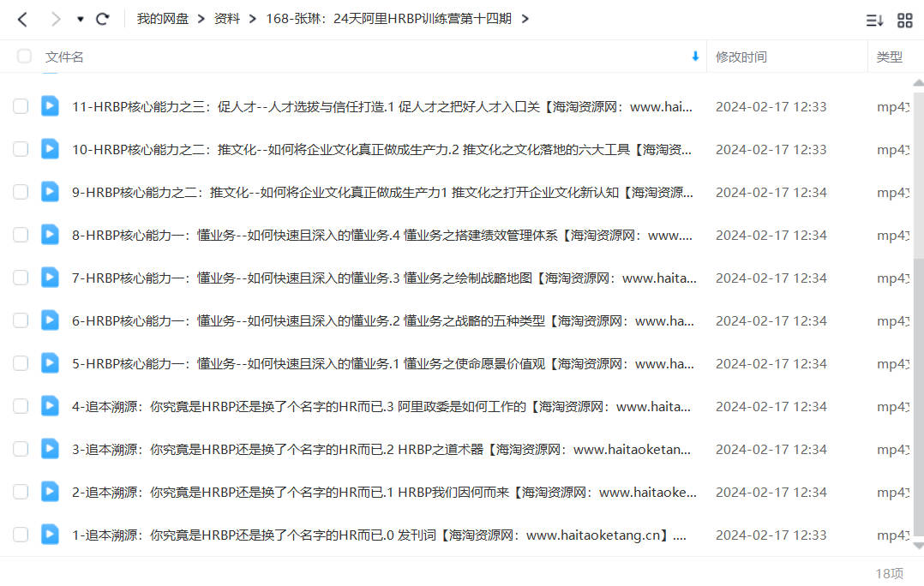Navigate to 我的网盘 breadcrumb

(163, 19)
